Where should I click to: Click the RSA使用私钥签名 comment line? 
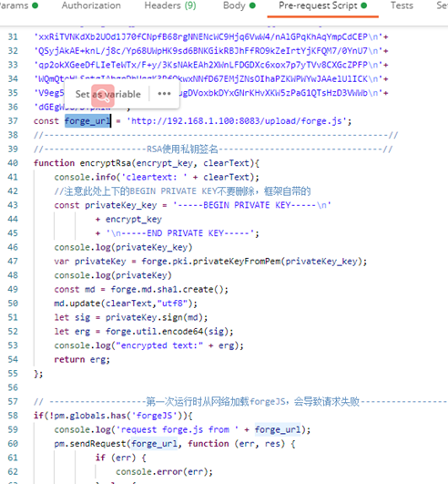tap(213, 149)
